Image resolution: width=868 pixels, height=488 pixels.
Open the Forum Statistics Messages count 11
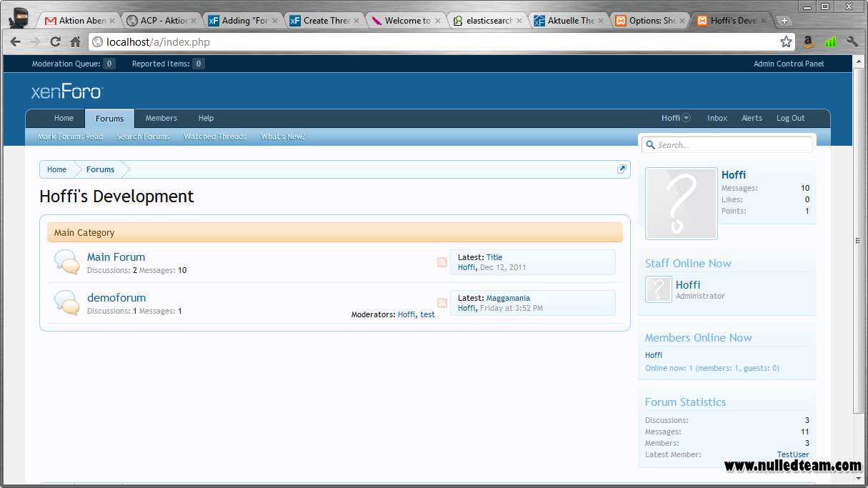pyautogui.click(x=805, y=432)
